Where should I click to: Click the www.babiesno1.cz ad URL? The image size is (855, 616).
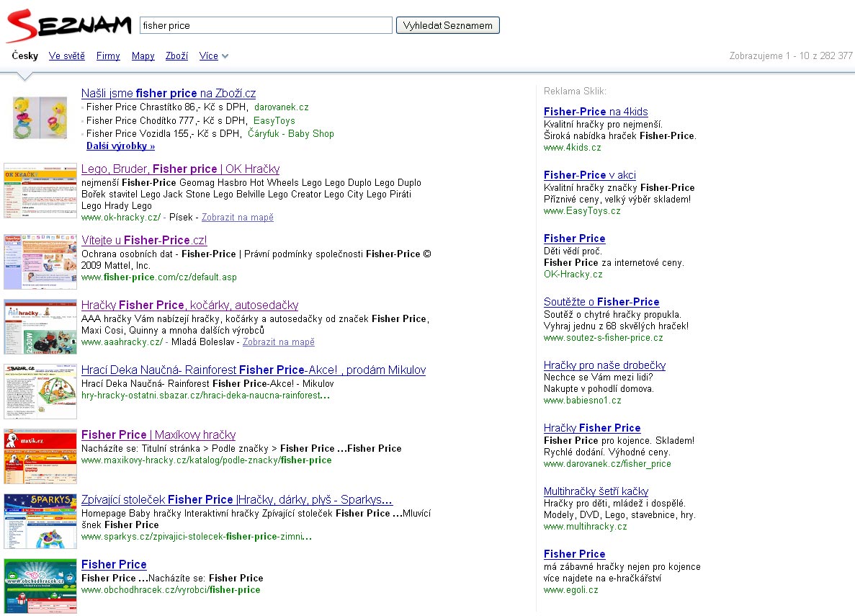pyautogui.click(x=582, y=401)
